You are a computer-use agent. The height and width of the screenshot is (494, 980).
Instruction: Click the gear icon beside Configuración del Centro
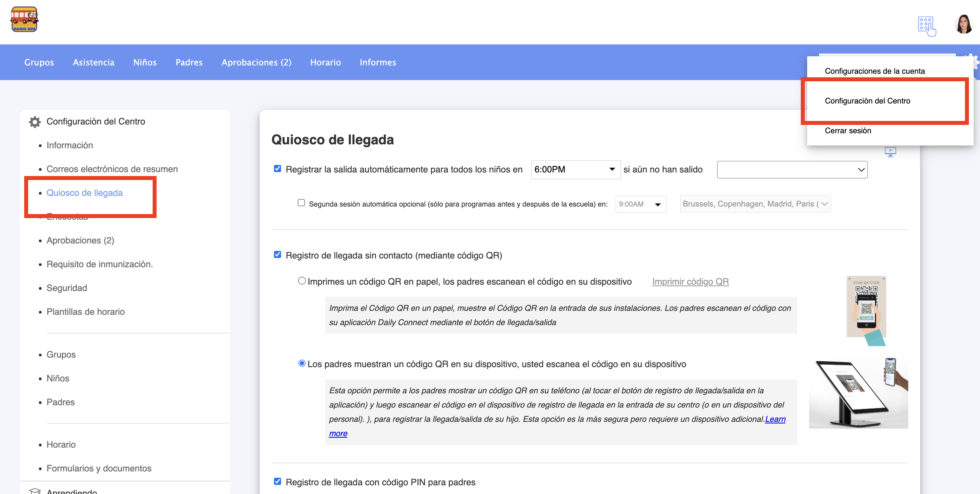(x=35, y=122)
